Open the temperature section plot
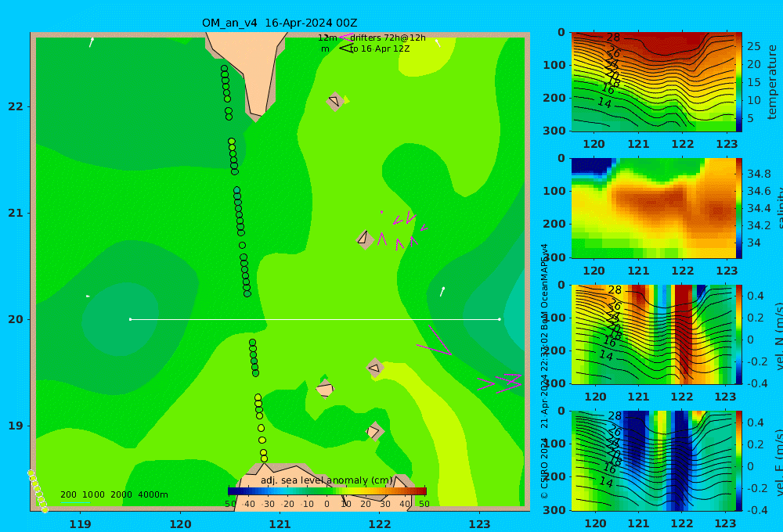The height and width of the screenshot is (532, 783). 653,82
